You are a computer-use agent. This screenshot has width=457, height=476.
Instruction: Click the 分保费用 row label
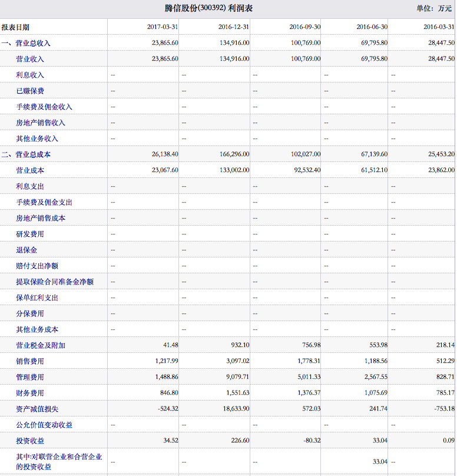pos(29,313)
